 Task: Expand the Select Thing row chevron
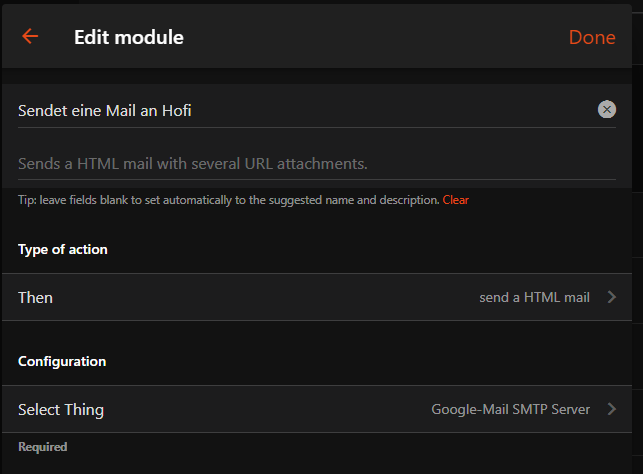(x=612, y=409)
